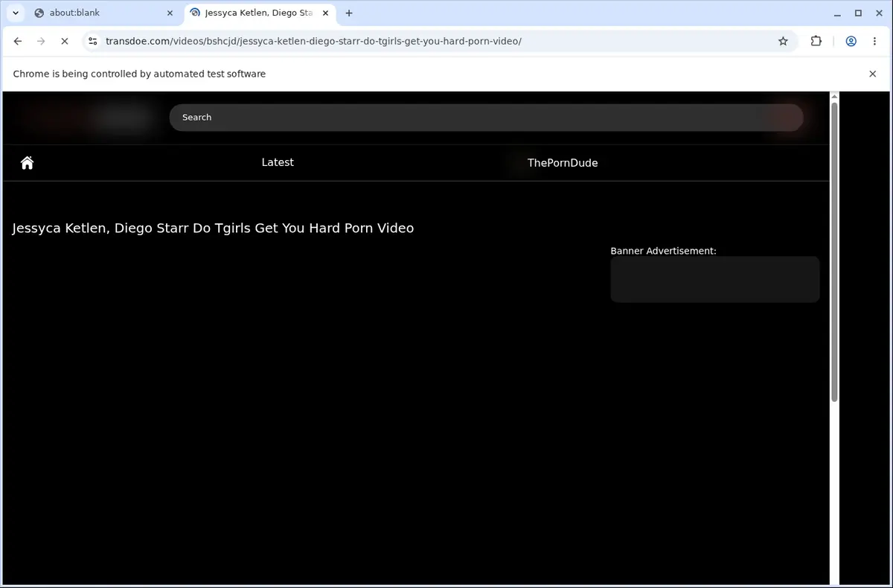Open a new tab with plus button
Screen dimensions: 893x588
tap(349, 13)
